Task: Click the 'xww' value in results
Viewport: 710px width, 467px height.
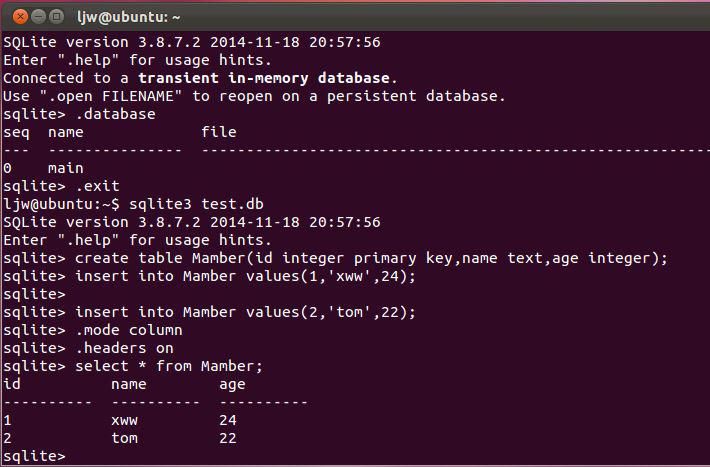Action: point(125,420)
